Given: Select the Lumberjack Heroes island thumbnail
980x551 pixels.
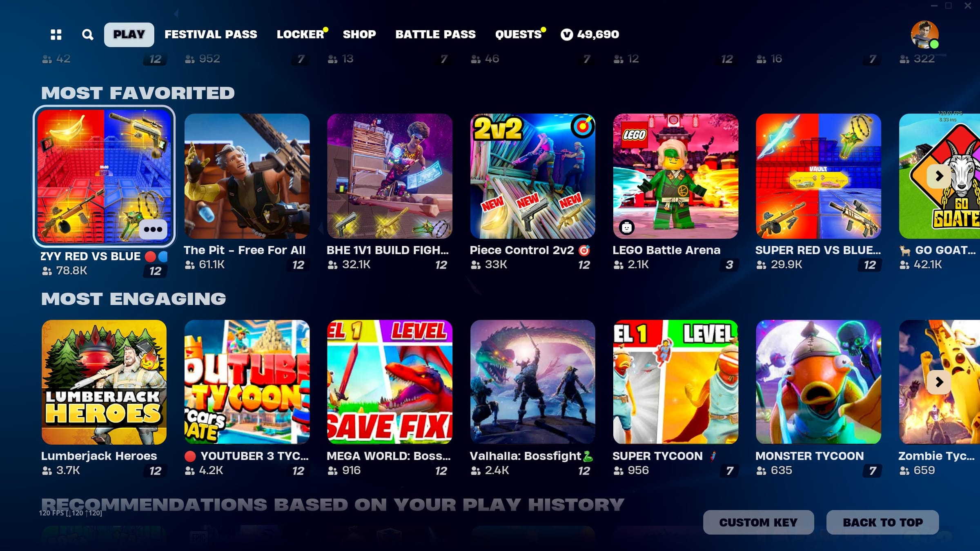Looking at the screenshot, I should click(104, 382).
